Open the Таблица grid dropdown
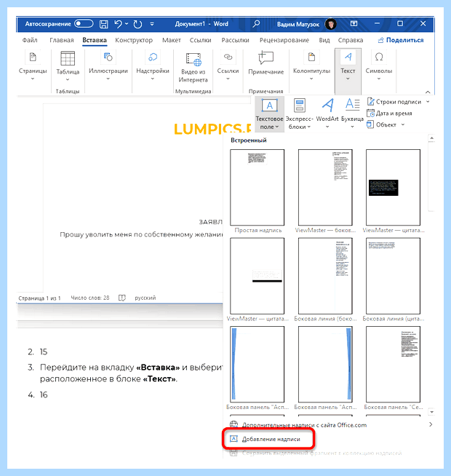Image resolution: width=451 pixels, height=476 pixels. point(68,66)
